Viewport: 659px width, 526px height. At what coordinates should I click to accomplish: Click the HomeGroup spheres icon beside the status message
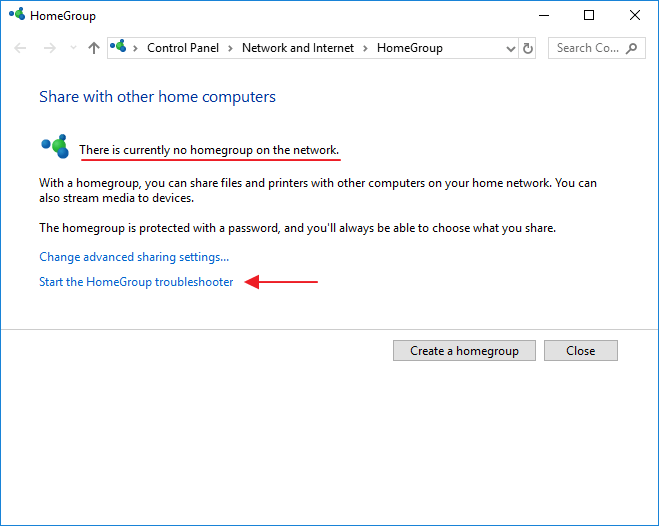coord(55,147)
